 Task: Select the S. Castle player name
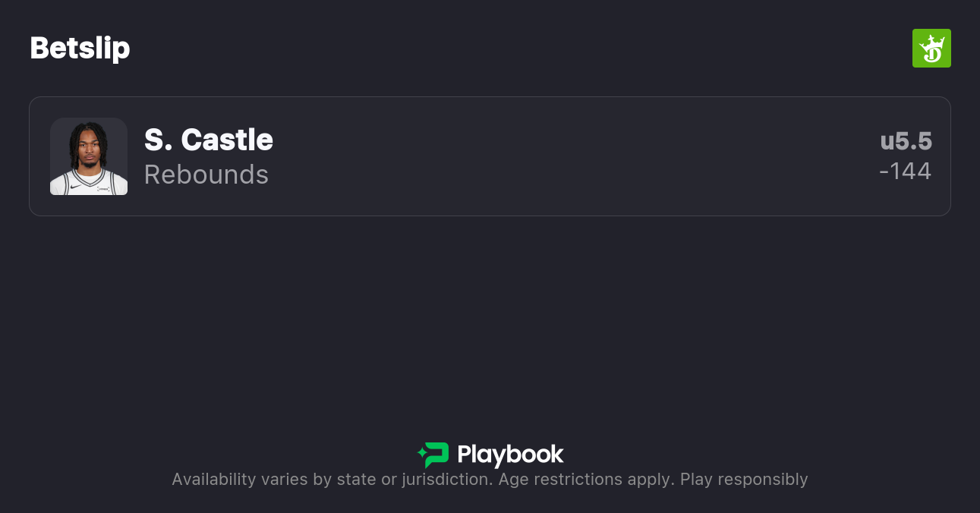point(209,140)
